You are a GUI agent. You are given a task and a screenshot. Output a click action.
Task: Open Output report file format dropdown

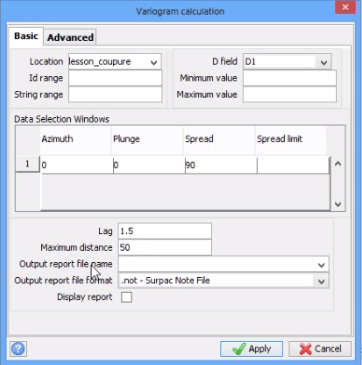pos(321,281)
